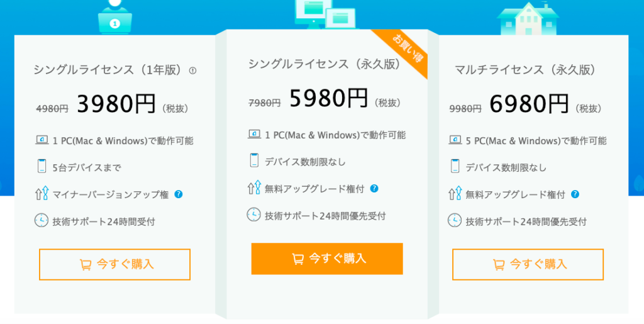Click the help icon next to マイナーバージョンアップ権

click(179, 194)
